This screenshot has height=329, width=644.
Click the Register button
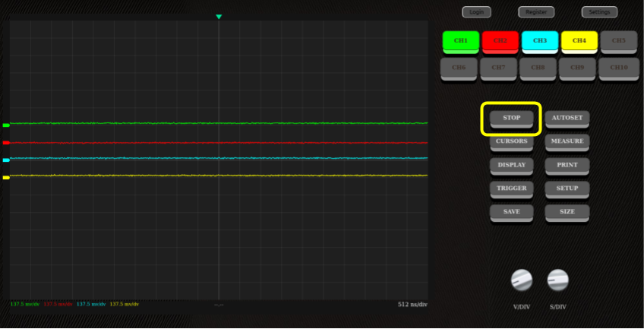pos(536,12)
